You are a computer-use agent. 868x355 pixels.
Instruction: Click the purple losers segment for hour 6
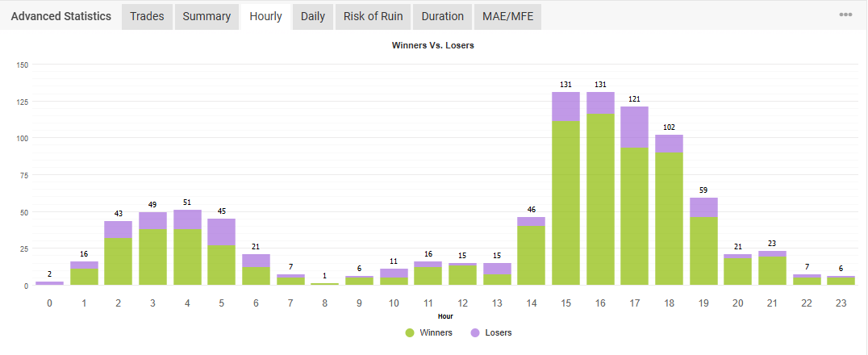tap(256, 261)
